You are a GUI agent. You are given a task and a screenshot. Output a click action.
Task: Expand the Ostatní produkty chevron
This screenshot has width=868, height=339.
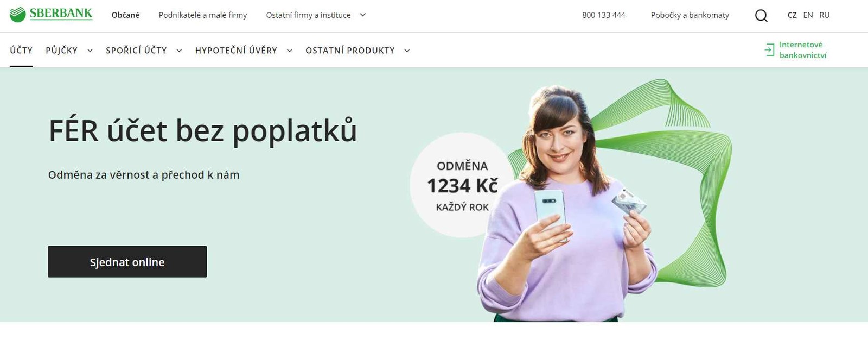click(x=407, y=51)
